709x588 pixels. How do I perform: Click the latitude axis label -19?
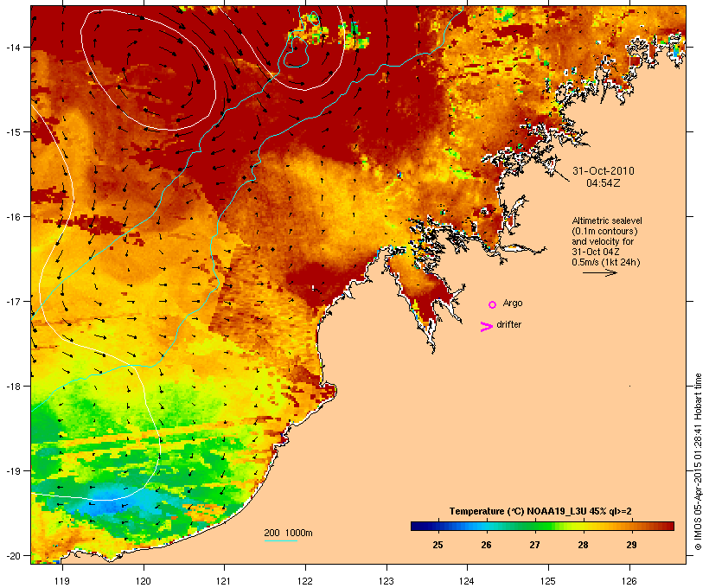12,471
